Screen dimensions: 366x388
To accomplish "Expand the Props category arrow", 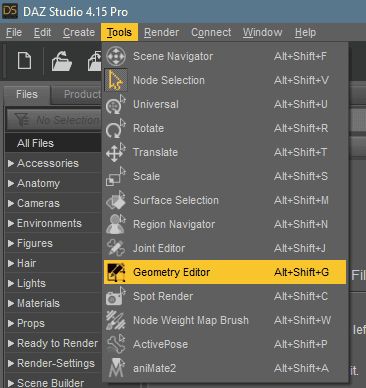I will click(11, 323).
